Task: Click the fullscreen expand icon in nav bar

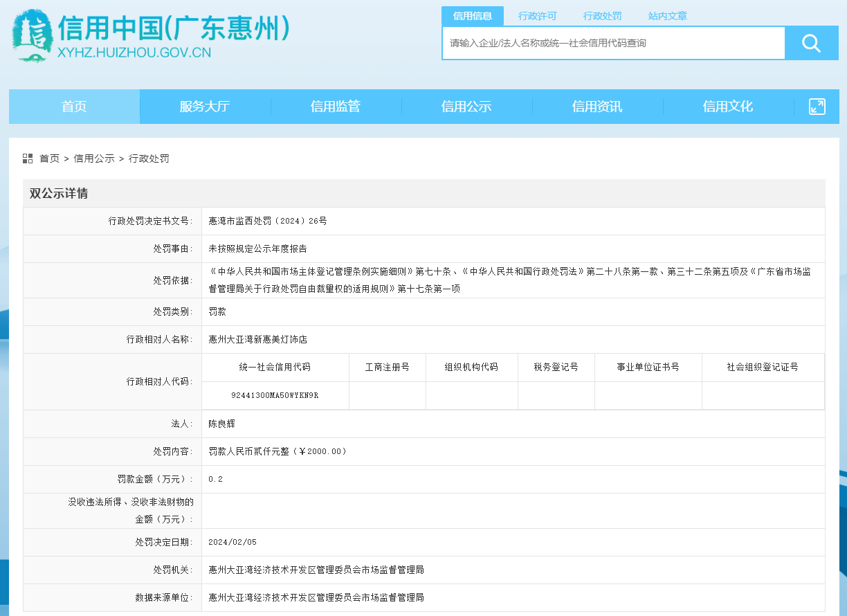Action: (x=817, y=107)
